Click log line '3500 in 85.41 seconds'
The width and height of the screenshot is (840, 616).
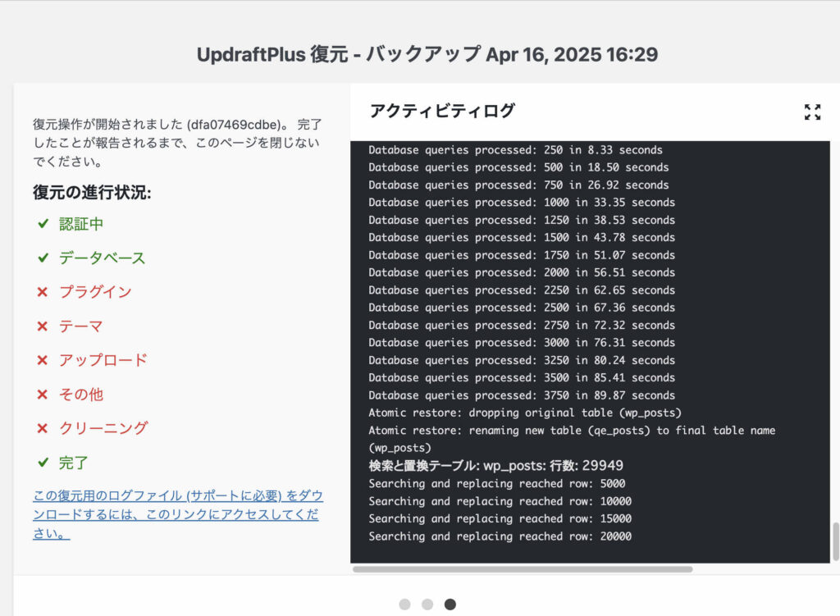point(522,377)
